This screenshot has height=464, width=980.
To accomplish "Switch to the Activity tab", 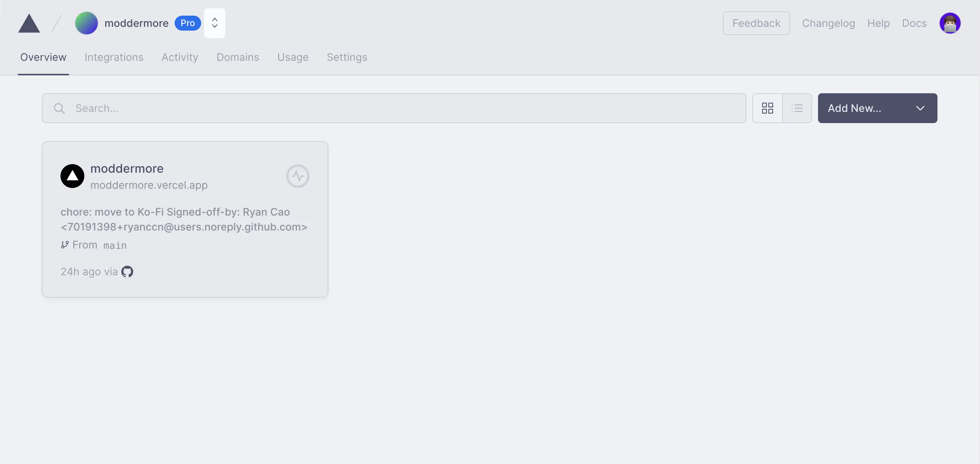I will [x=180, y=57].
